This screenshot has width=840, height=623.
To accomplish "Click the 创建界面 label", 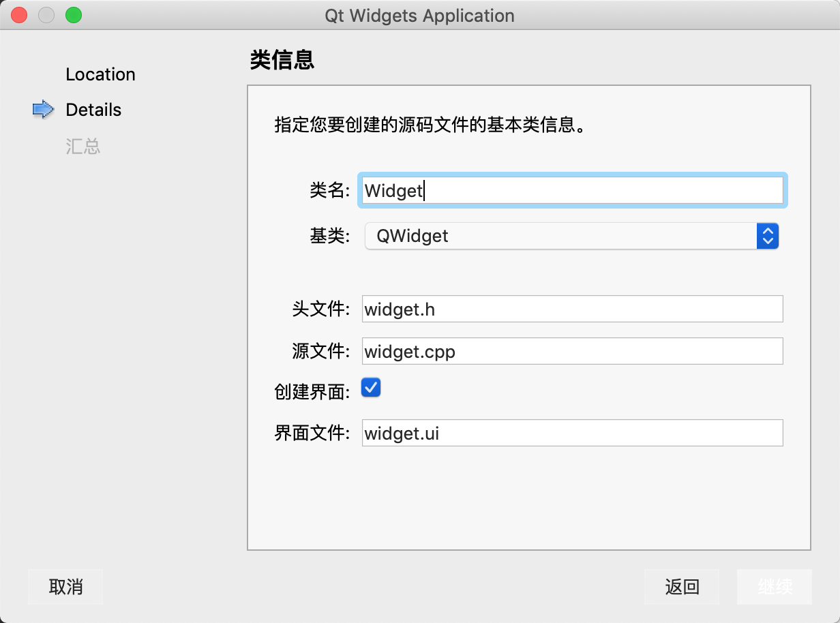I will (x=312, y=391).
